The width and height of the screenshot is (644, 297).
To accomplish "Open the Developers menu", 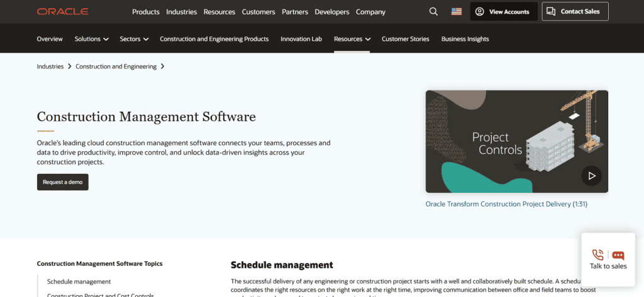I will tap(332, 12).
